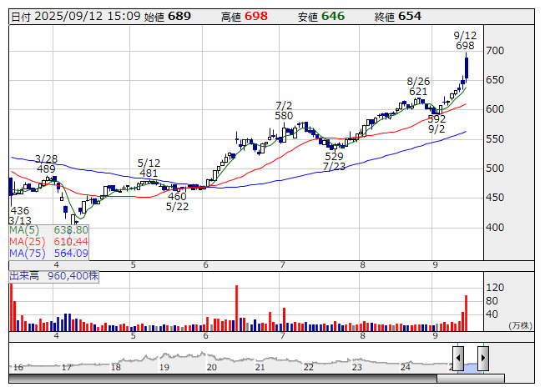The width and height of the screenshot is (545, 392).
Task: Click the 安値 646 low value
Action: [321, 17]
